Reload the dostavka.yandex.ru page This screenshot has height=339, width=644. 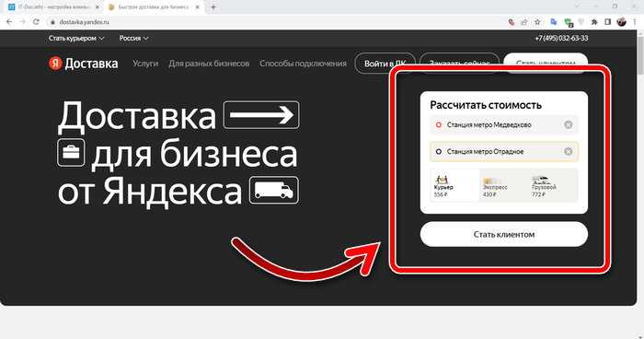click(x=36, y=22)
